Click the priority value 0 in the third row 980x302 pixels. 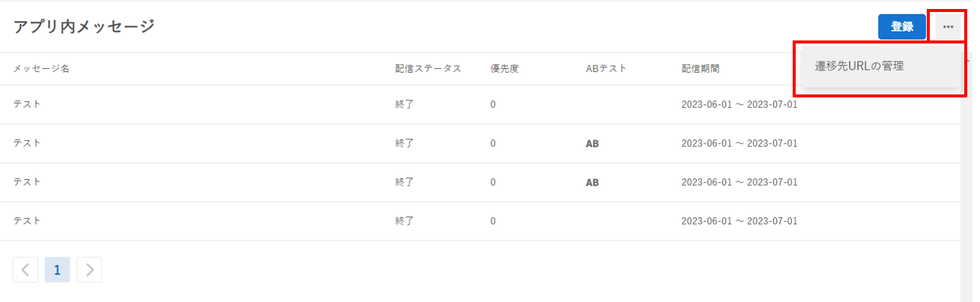coord(493,182)
